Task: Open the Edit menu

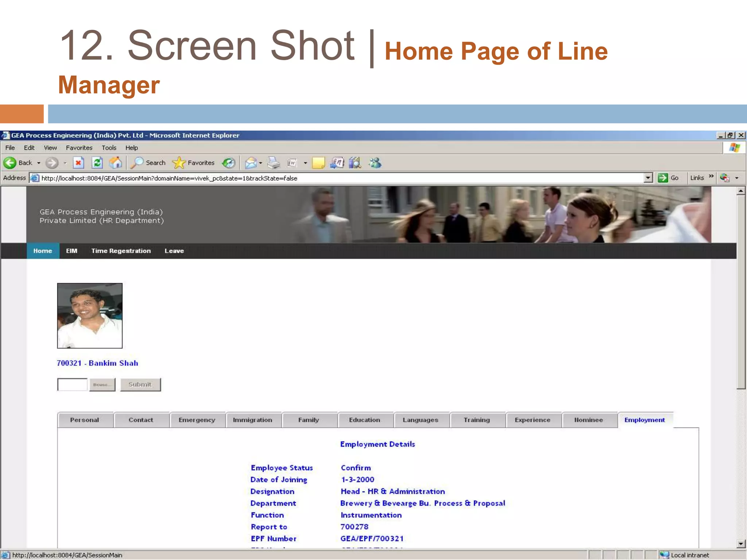Action: click(29, 148)
